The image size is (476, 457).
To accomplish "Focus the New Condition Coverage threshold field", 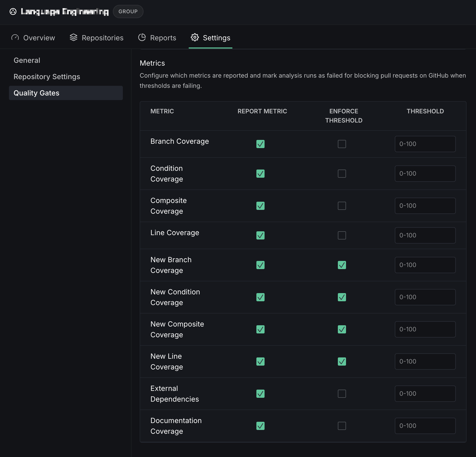I will [x=425, y=297].
